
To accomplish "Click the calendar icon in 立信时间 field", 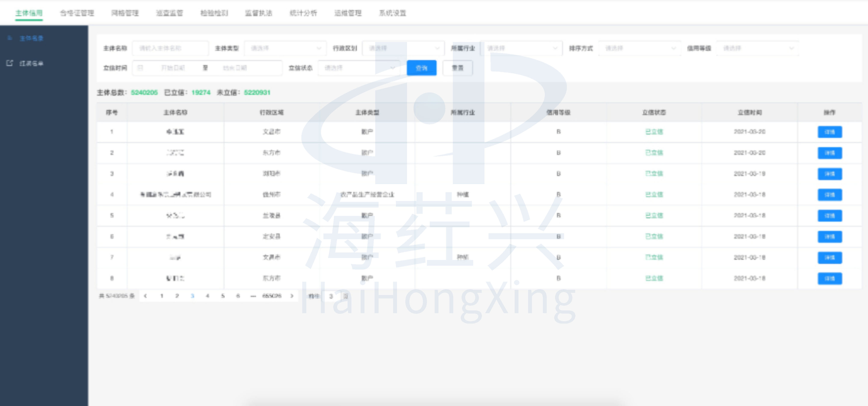I will click(141, 68).
